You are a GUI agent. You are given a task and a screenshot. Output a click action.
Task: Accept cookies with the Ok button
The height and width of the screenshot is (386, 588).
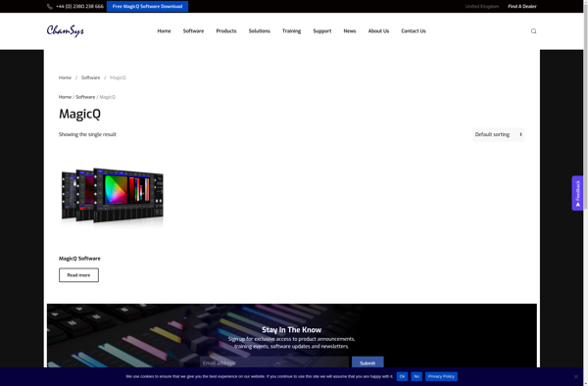(402, 376)
